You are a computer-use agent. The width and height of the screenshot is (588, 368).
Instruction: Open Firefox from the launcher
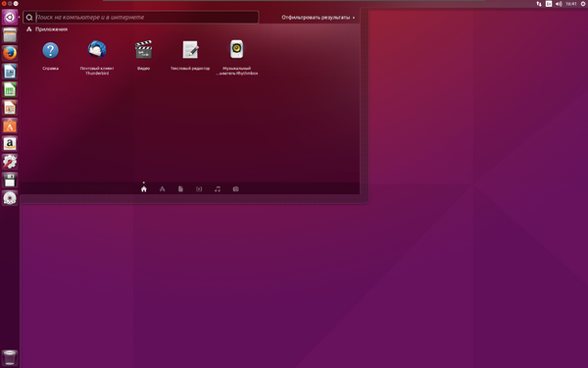[10, 53]
